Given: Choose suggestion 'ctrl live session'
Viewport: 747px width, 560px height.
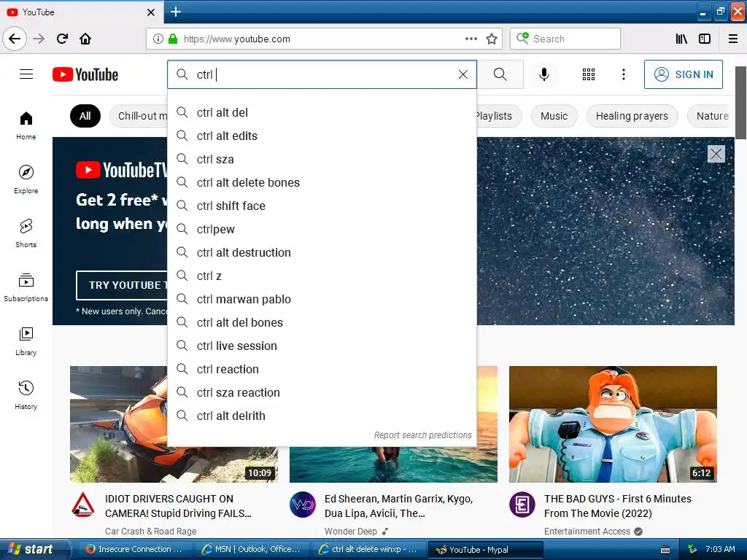Looking at the screenshot, I should pos(322,346).
